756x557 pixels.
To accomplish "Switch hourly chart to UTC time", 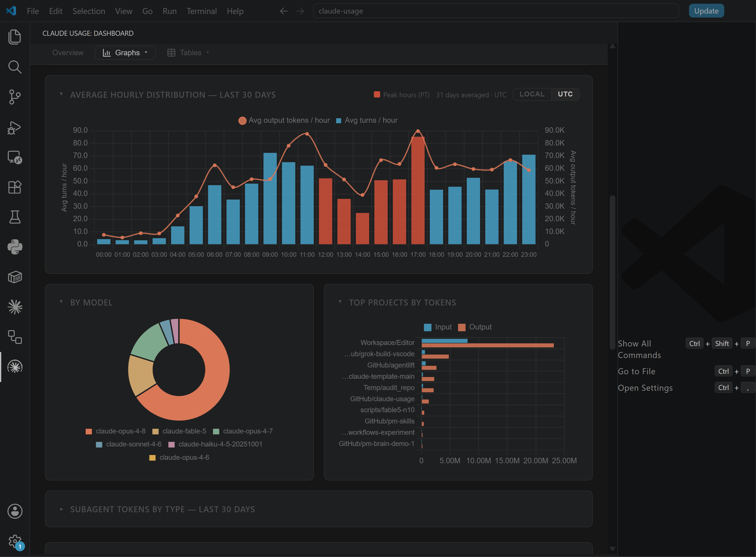I will click(565, 94).
